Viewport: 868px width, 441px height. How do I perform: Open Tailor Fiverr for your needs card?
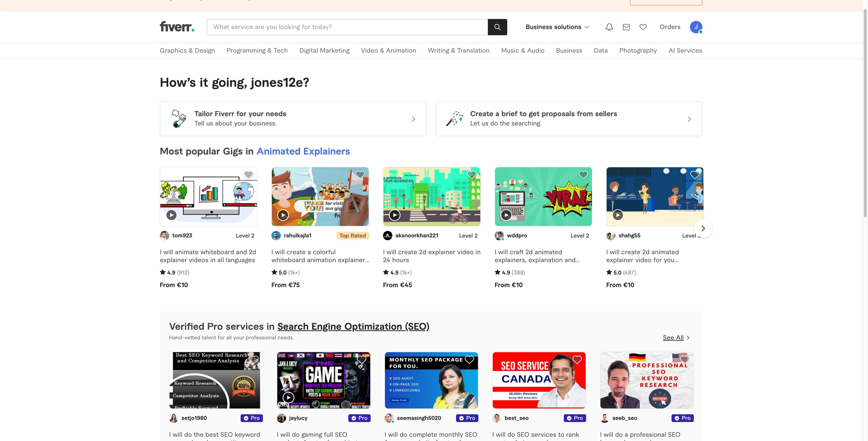pyautogui.click(x=293, y=119)
